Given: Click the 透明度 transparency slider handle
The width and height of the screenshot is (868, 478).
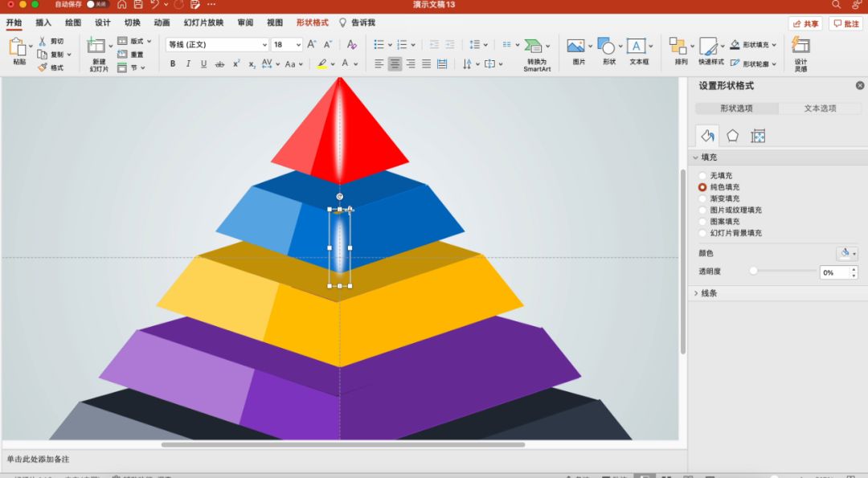Looking at the screenshot, I should click(753, 272).
